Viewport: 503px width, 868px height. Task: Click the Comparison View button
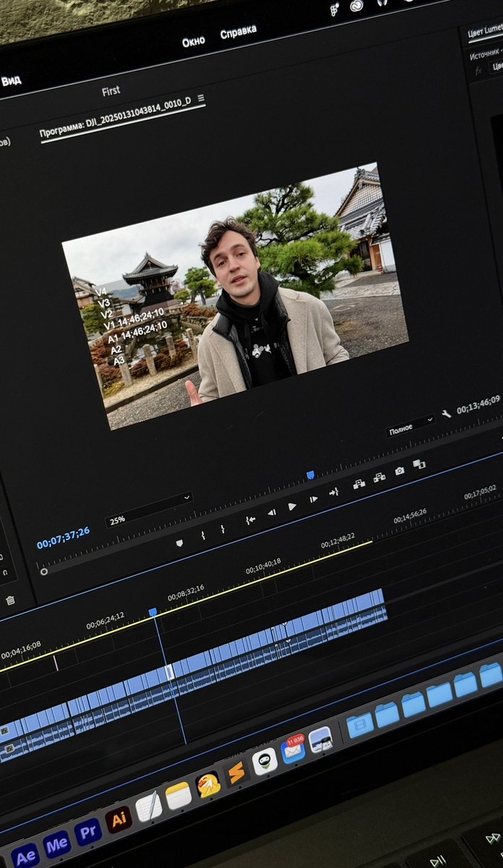coord(419,464)
